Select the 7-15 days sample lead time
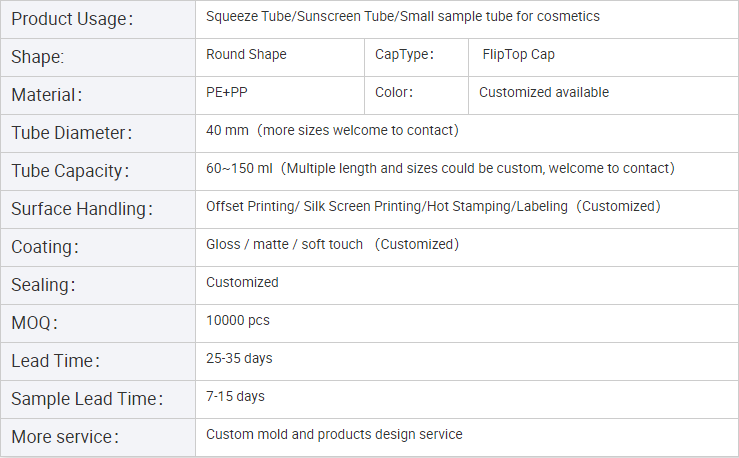This screenshot has width=739, height=458. 235,396
